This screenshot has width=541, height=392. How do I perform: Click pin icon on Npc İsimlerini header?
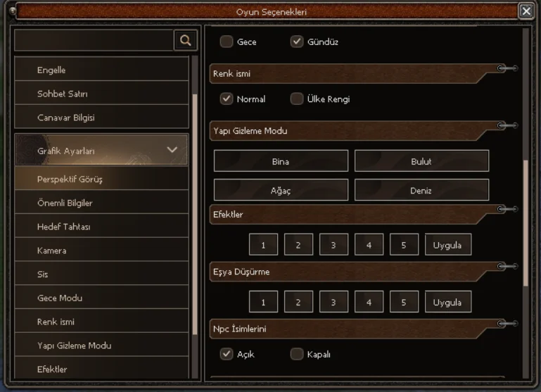tap(507, 323)
